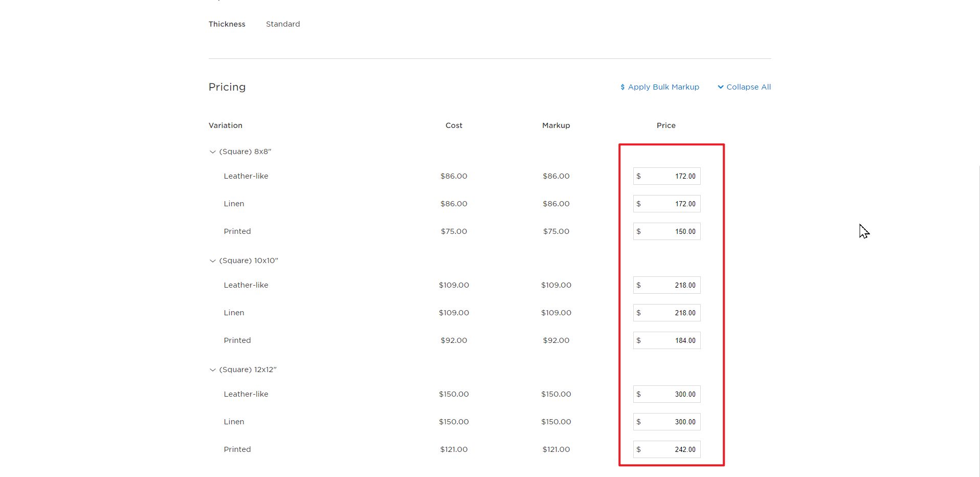This screenshot has width=980, height=477.
Task: Edit 8x8 Leather-like price field showing 172.00
Action: 666,176
